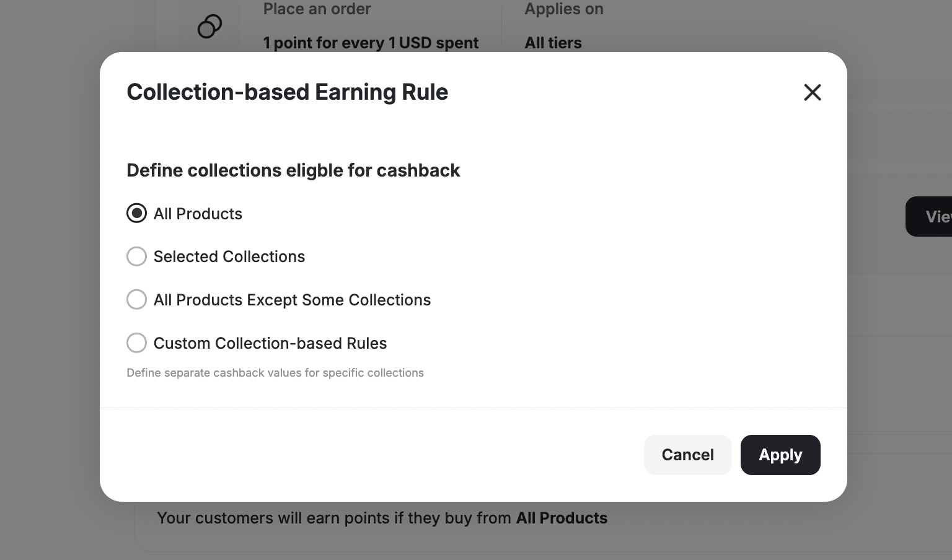Click the helper text about separate cashback values
Image resolution: width=952 pixels, height=560 pixels.
coord(275,372)
